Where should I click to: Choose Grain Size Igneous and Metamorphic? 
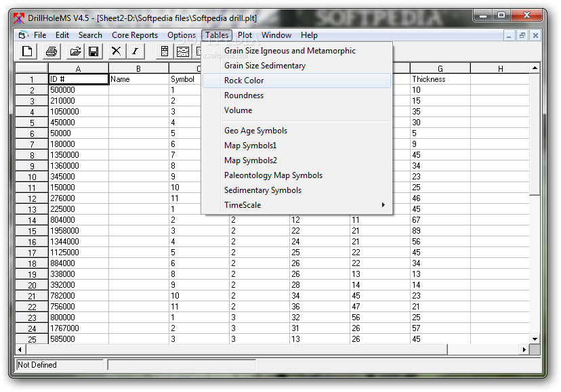[297, 51]
